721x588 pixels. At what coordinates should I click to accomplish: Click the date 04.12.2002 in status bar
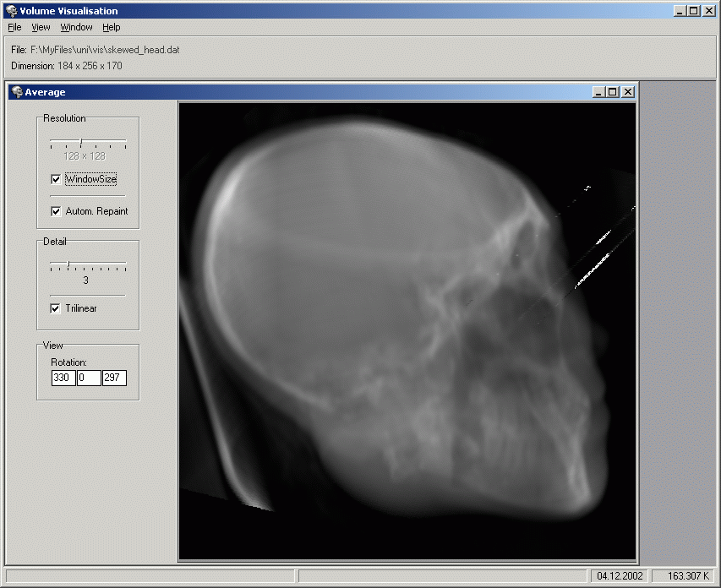tap(620, 576)
